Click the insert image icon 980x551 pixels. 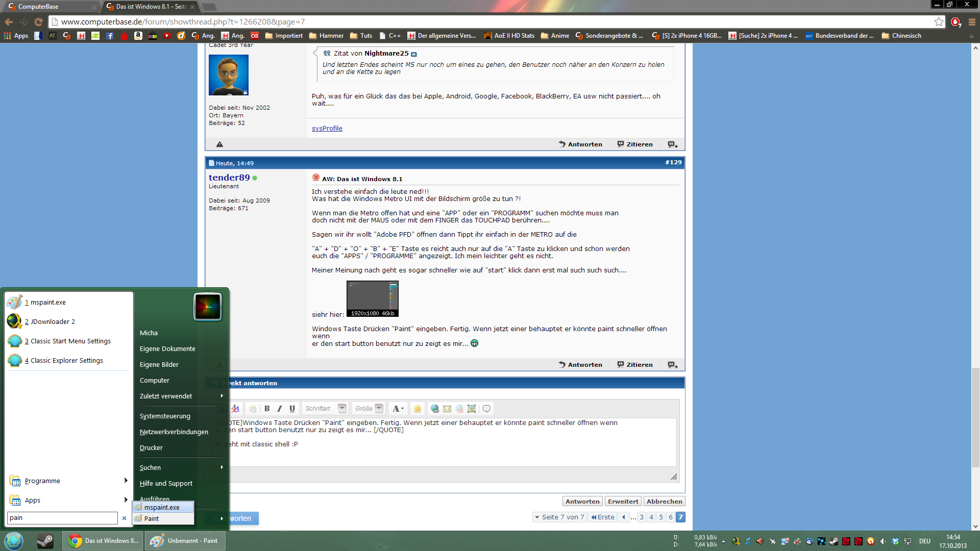472,409
